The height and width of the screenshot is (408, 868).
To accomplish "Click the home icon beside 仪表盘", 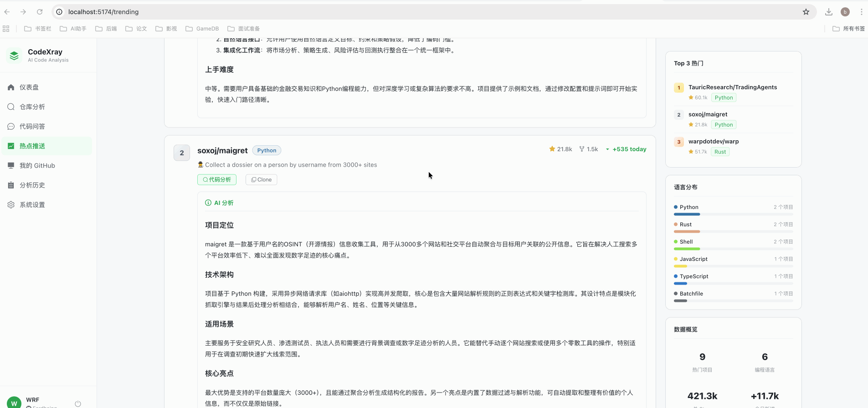I will (x=11, y=87).
